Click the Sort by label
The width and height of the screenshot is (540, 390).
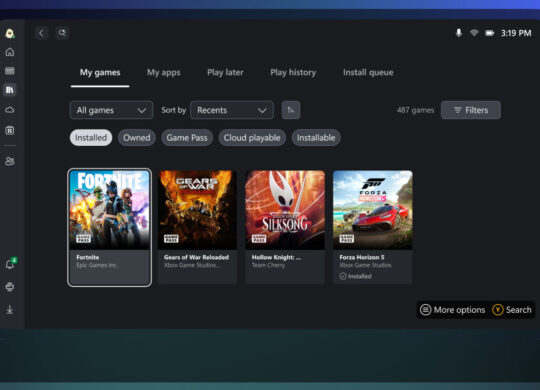(x=174, y=110)
